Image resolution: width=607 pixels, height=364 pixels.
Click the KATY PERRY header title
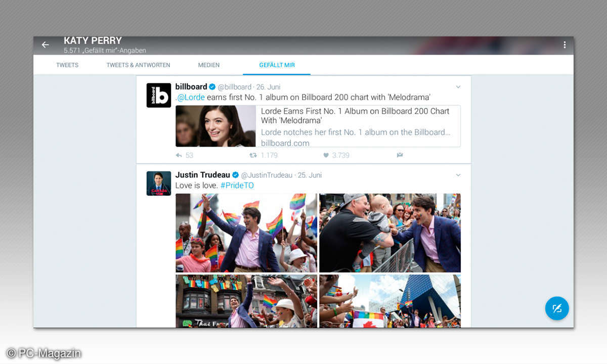click(x=93, y=40)
